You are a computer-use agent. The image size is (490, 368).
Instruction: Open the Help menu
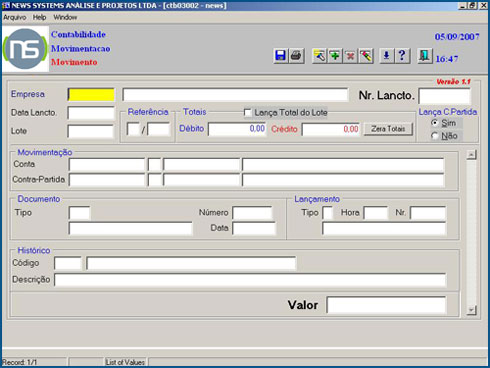39,17
